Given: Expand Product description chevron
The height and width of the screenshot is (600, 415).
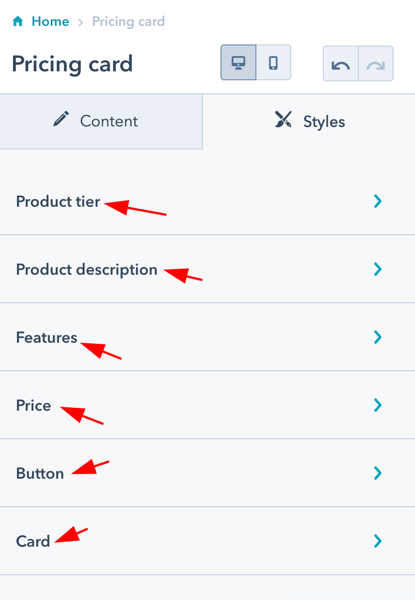Looking at the screenshot, I should [x=378, y=269].
